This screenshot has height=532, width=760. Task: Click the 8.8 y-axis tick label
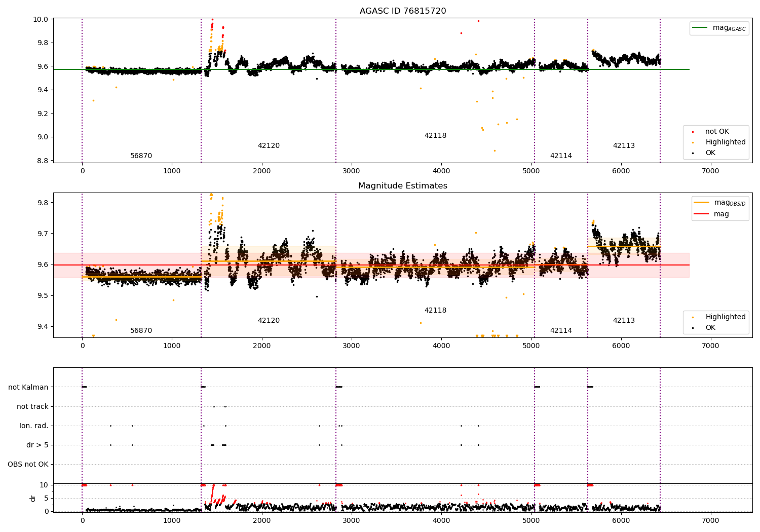click(44, 161)
